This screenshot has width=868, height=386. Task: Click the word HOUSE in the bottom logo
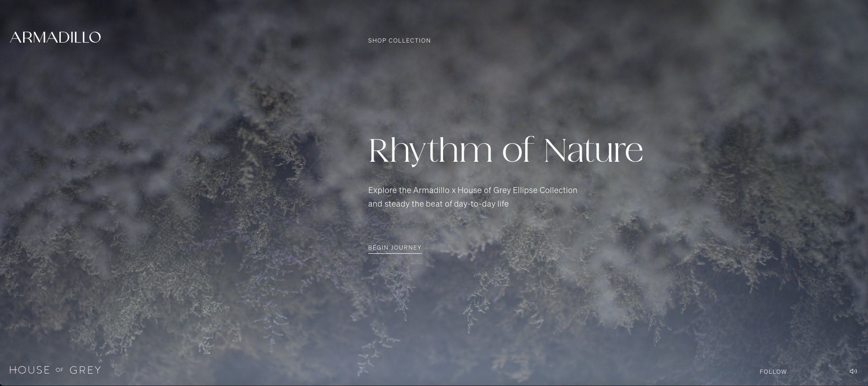30,370
